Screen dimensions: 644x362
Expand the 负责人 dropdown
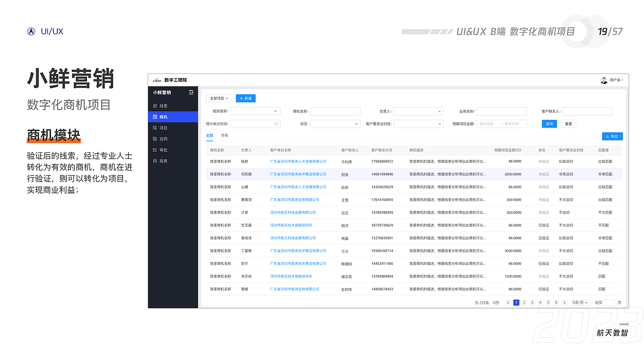[418, 112]
